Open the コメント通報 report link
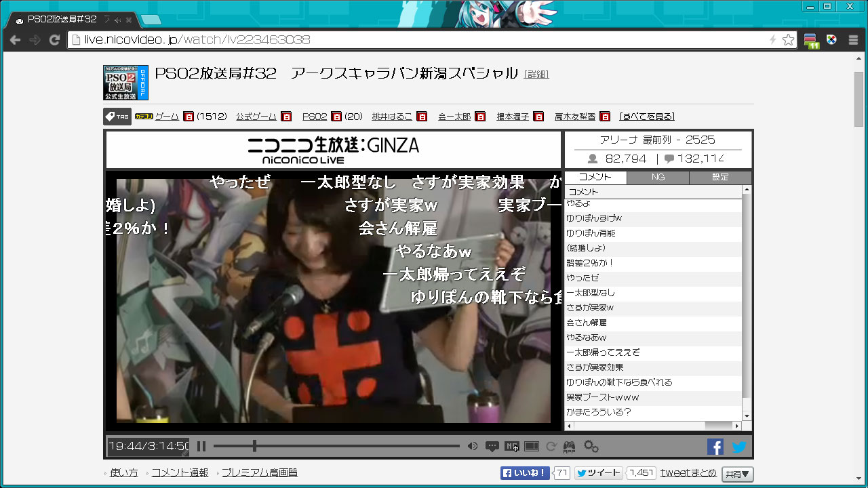The height and width of the screenshot is (488, 868). click(180, 472)
